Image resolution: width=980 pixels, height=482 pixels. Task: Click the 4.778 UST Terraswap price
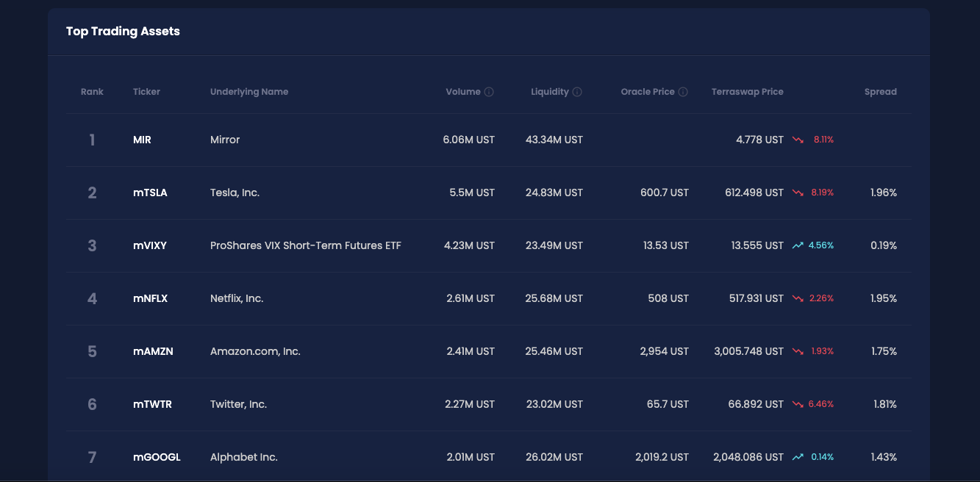coord(760,140)
